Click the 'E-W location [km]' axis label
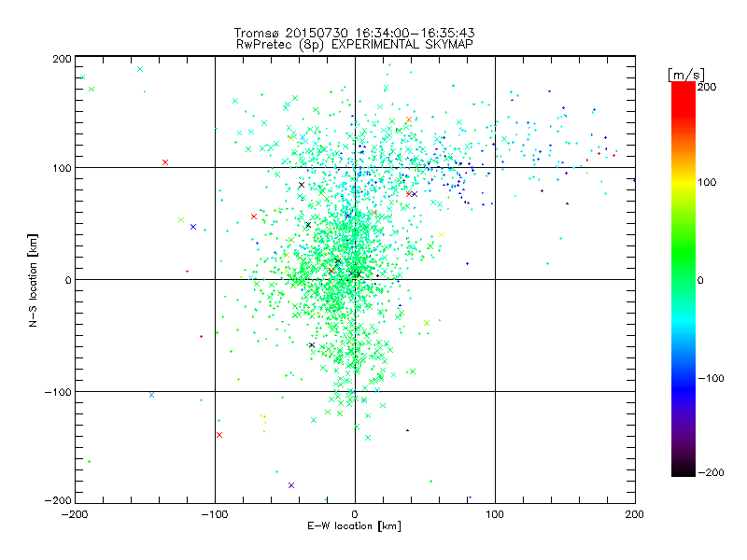Image resolution: width=747 pixels, height=560 pixels. pyautogui.click(x=354, y=525)
